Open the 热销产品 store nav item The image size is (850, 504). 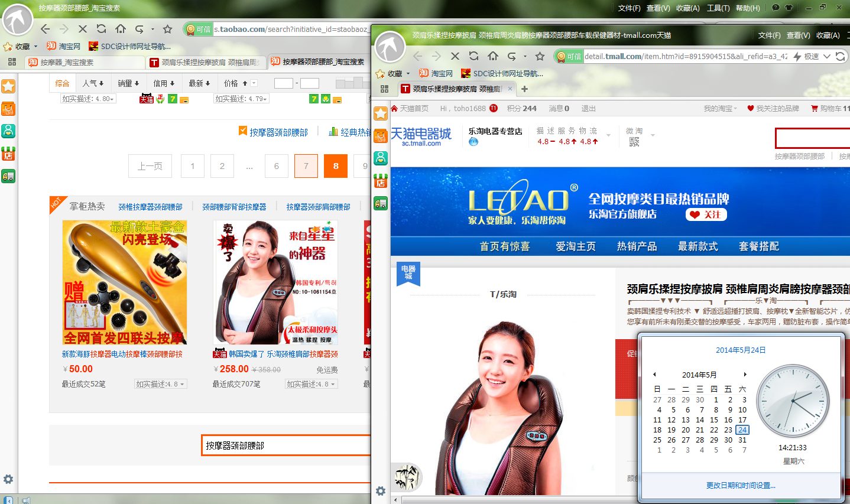637,246
